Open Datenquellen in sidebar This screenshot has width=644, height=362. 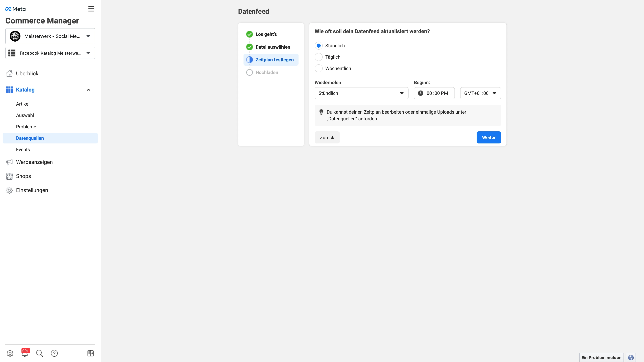30,138
